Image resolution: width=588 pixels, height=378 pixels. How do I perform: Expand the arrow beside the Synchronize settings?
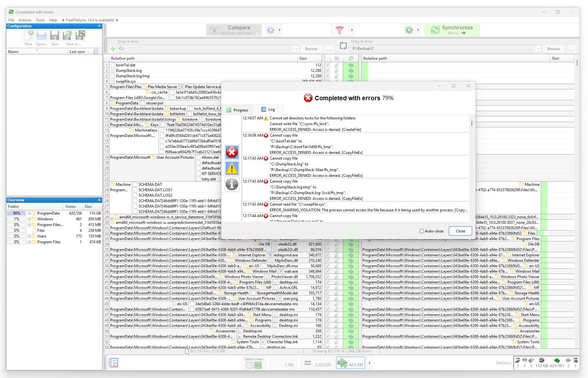coord(418,30)
